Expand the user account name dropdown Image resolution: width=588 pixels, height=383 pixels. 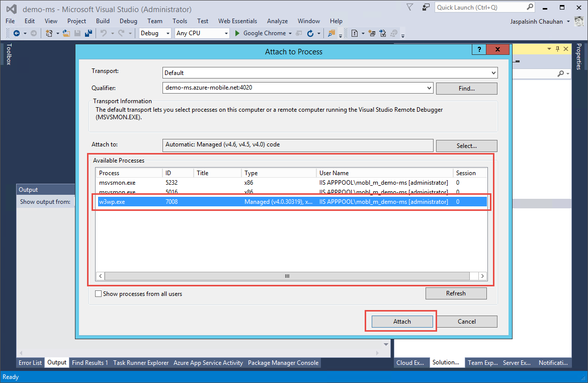coord(568,21)
